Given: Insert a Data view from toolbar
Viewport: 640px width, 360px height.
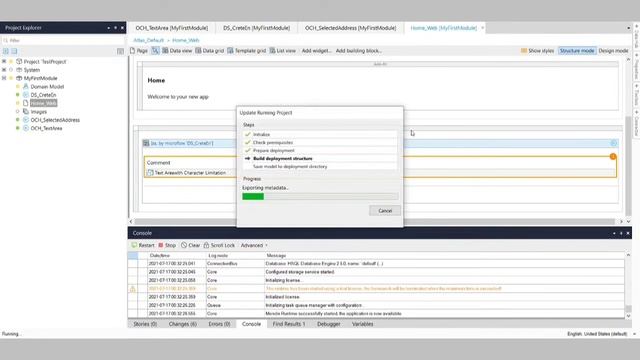Looking at the screenshot, I should click(x=177, y=51).
